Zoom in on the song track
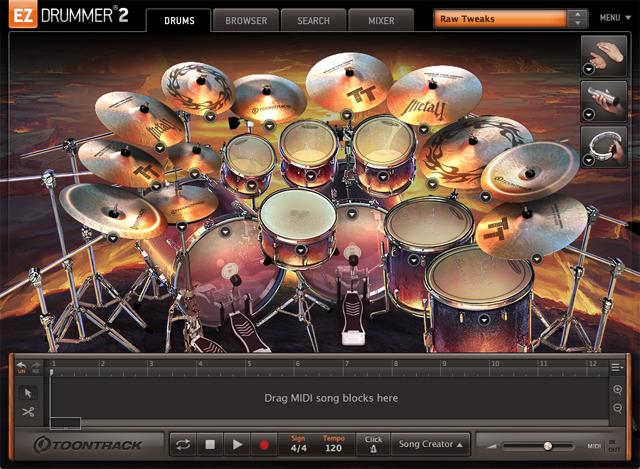Screen dimensions: 640x469 click(619, 390)
